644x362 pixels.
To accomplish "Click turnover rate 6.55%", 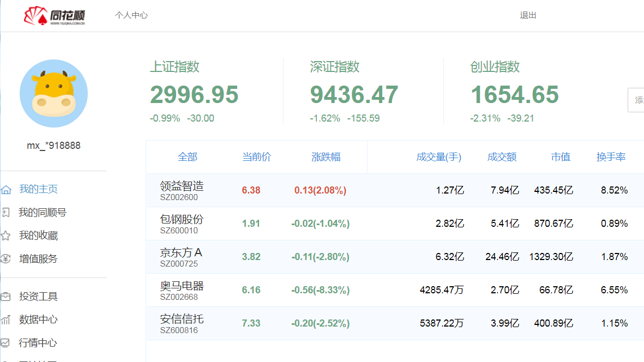I will pyautogui.click(x=614, y=290).
